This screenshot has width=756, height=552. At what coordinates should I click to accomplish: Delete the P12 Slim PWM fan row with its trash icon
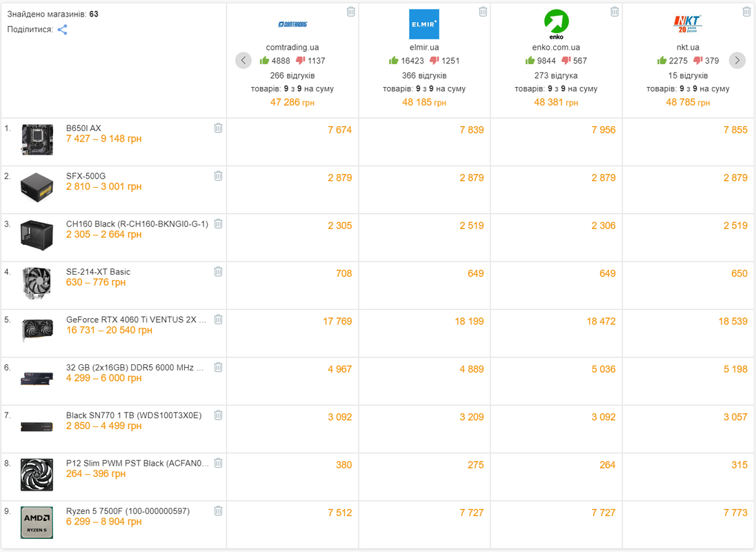pos(219,463)
